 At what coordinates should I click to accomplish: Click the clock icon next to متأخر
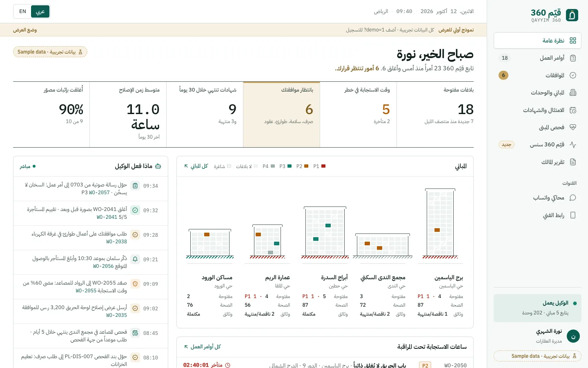point(228,365)
